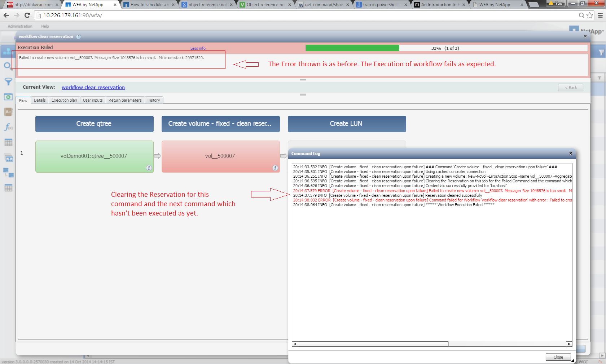The width and height of the screenshot is (606, 364).
Task: Show info for volDemo001:qtree__500007 step
Action: [149, 168]
